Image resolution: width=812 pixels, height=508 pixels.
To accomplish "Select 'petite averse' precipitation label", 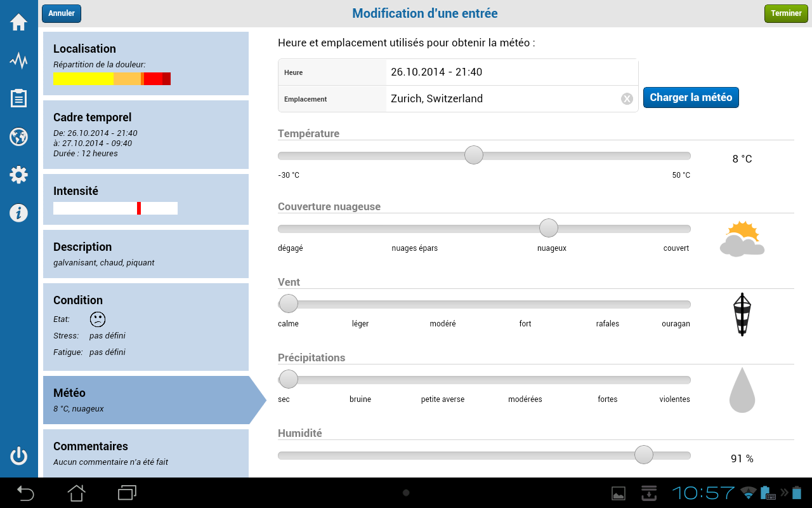I will [x=443, y=399].
